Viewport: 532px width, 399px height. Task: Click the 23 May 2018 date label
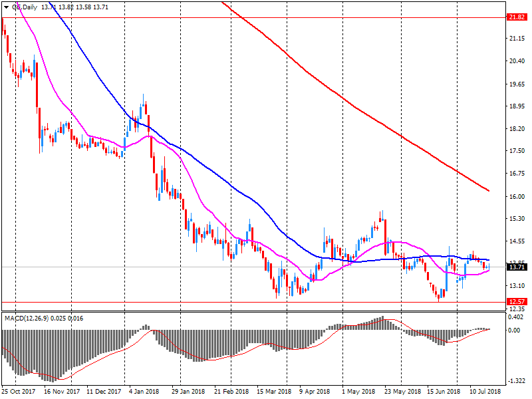click(403, 392)
